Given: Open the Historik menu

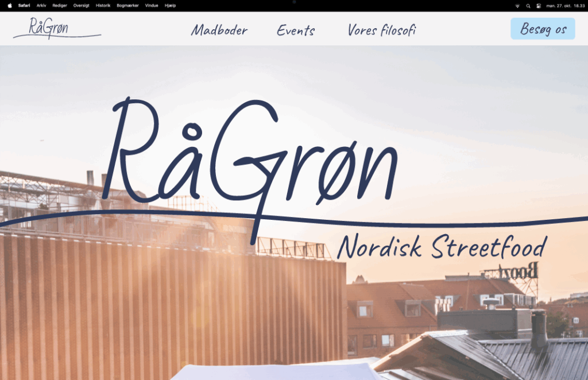Looking at the screenshot, I should click(103, 5).
